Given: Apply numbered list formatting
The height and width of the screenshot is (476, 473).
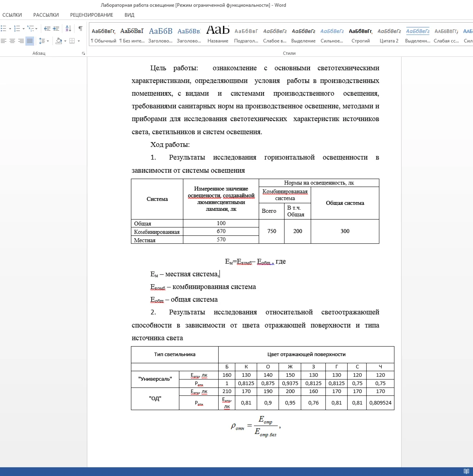Looking at the screenshot, I should [17, 29].
